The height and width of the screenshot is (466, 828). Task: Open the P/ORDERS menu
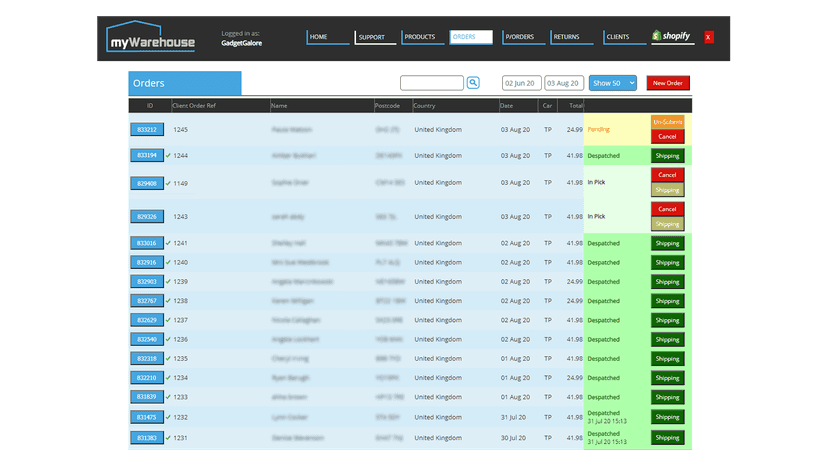(x=523, y=37)
